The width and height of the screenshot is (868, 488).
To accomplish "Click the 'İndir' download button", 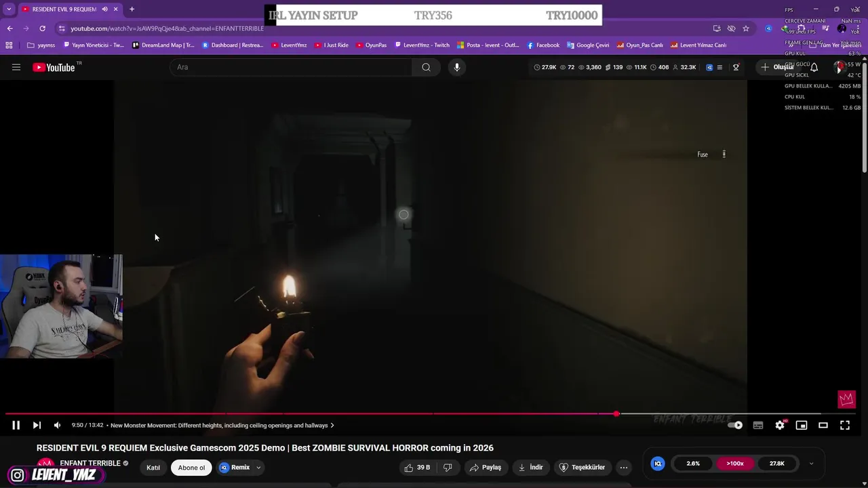I will (530, 468).
